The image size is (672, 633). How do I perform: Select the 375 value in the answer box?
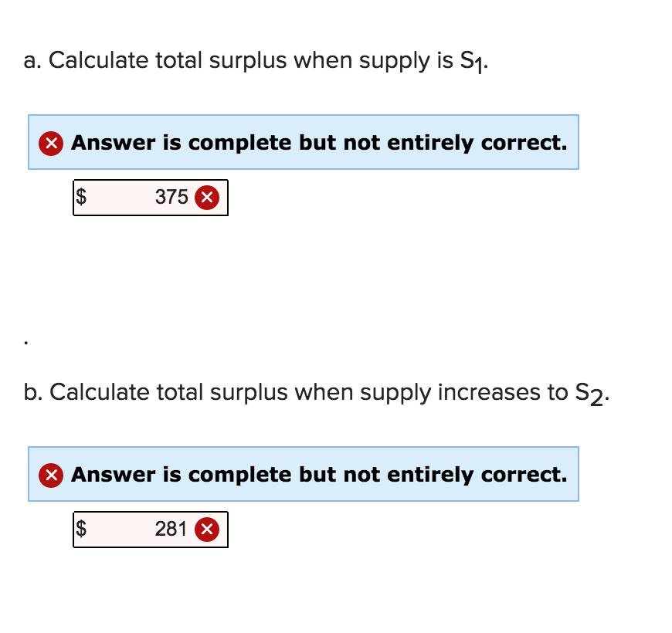(x=171, y=198)
